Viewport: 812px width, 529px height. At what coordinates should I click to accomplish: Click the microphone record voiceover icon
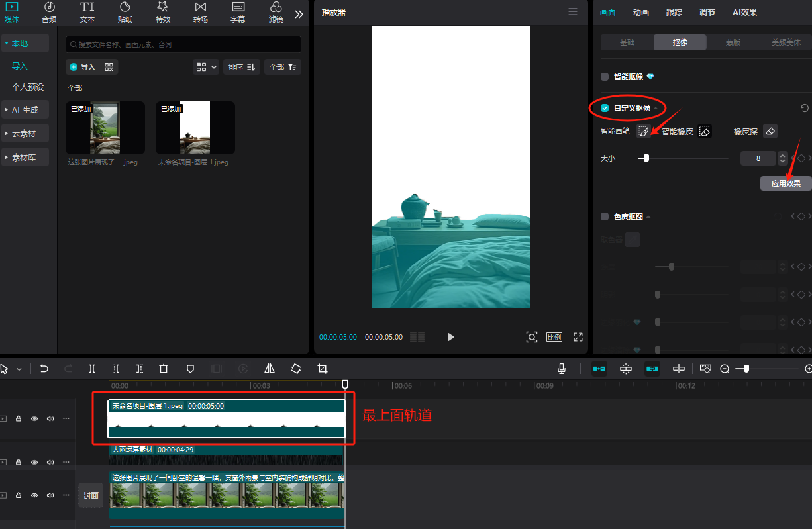[562, 369]
